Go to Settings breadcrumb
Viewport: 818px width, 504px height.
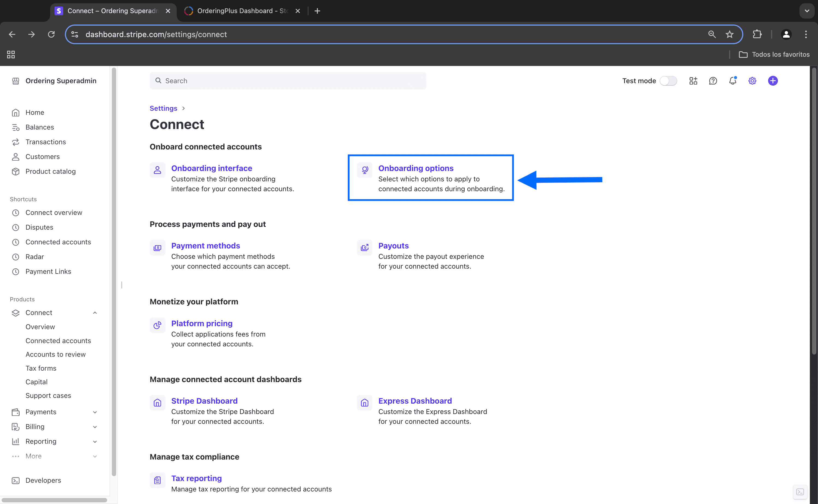pos(163,108)
